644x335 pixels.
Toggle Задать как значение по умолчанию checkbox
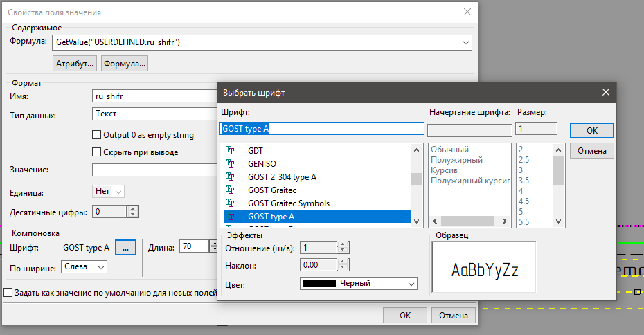(8, 293)
